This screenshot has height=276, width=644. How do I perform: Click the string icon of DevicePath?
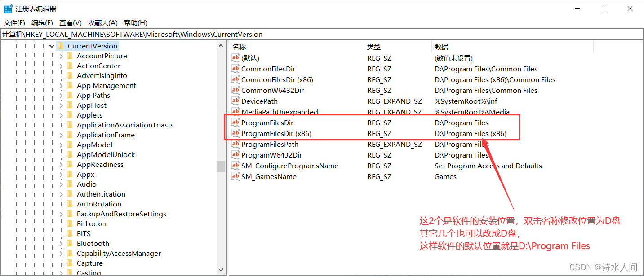[236, 101]
